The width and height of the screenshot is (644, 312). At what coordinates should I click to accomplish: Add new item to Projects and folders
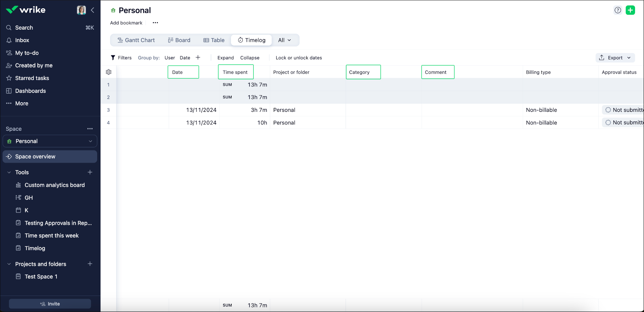[90, 264]
